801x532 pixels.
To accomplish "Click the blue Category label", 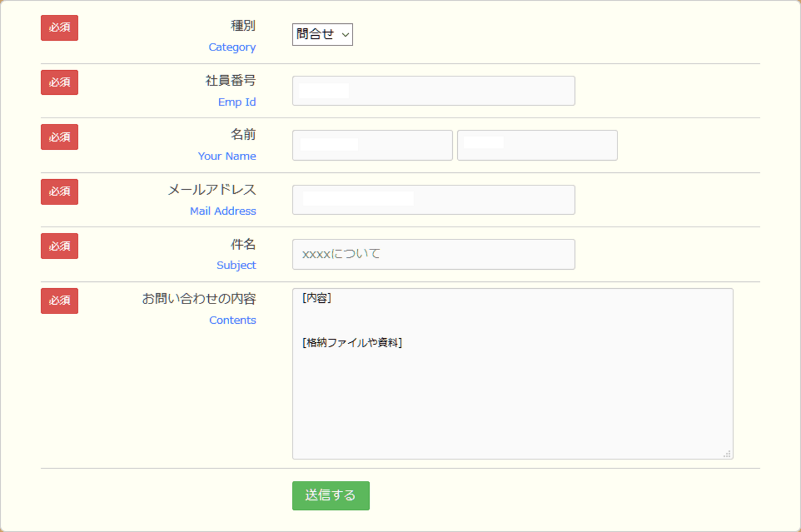I will [x=232, y=47].
